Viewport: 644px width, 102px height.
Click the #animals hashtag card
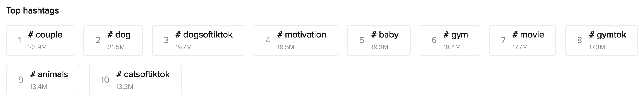[43, 80]
